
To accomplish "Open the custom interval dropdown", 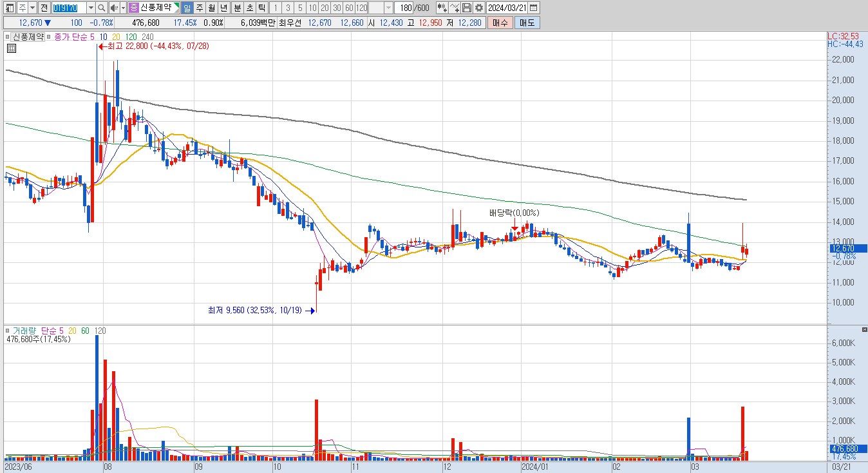I will click(x=388, y=8).
